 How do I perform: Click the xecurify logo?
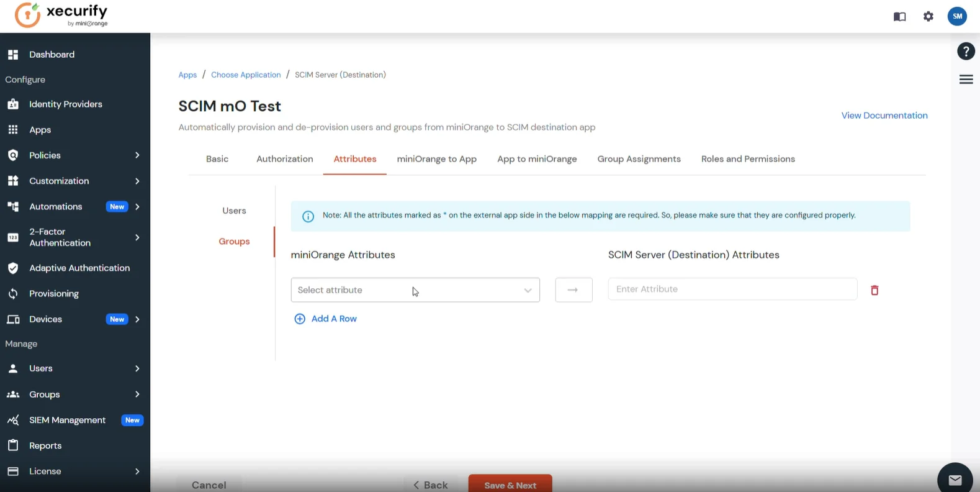[61, 16]
